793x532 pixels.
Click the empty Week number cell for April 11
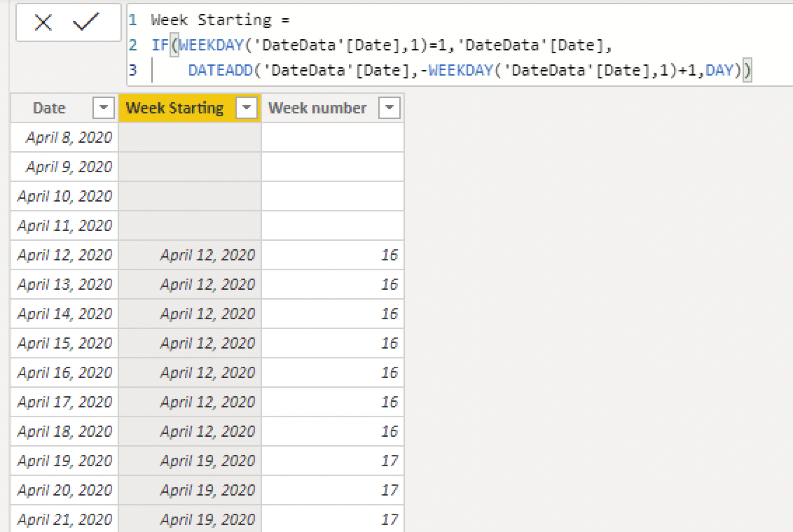333,225
